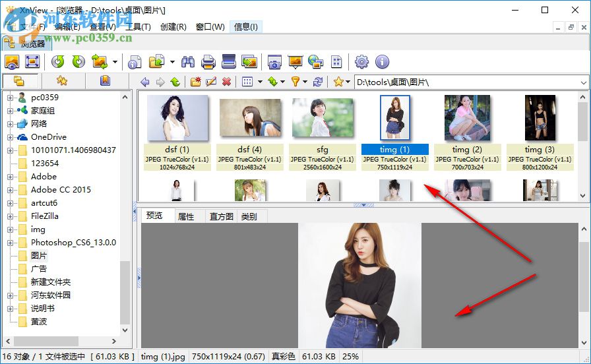Switch to the 直方图 histogram tab
Screen dimensions: 591x364
coord(221,216)
